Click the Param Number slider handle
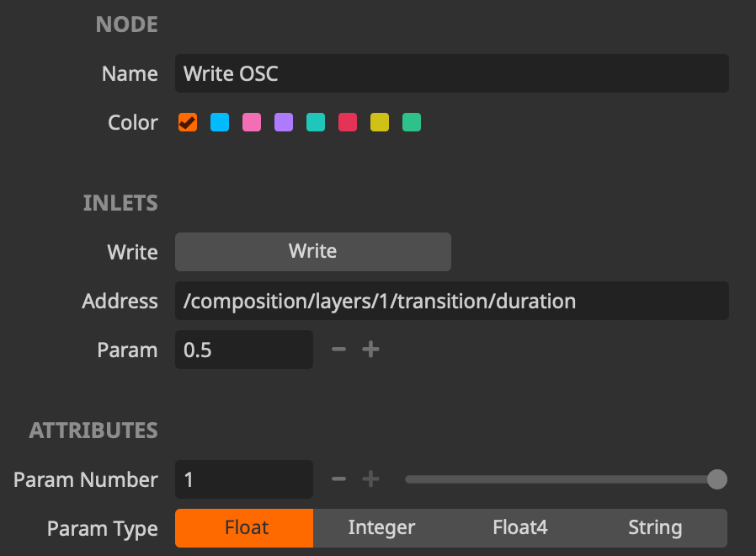The image size is (756, 556). 716,479
